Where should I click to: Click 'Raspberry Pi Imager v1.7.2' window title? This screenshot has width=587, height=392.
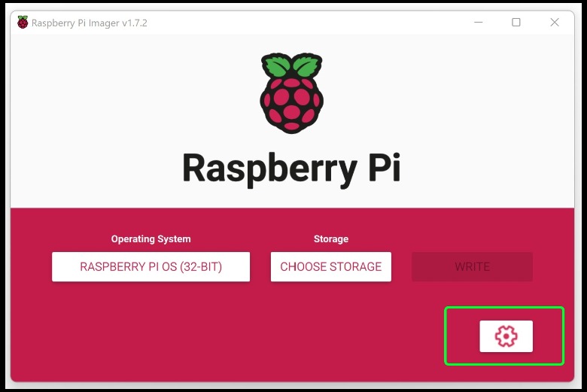point(90,23)
